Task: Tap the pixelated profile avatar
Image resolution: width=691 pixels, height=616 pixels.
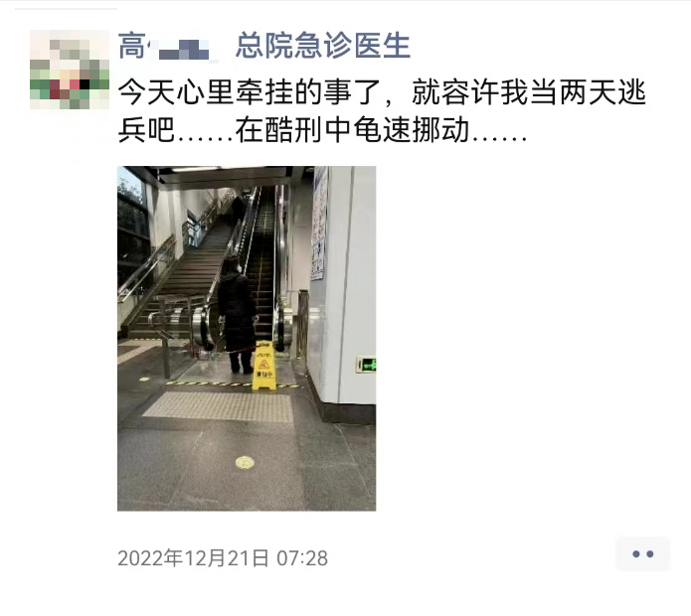Action: (70, 70)
